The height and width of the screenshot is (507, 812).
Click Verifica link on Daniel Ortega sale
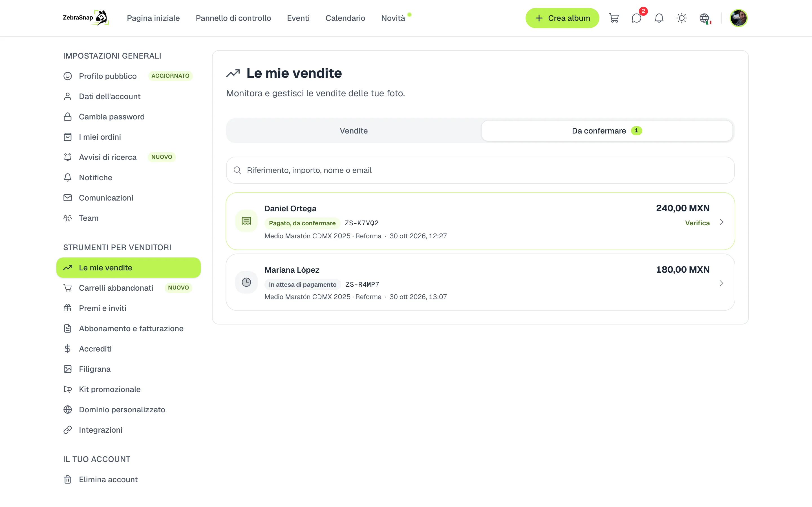pyautogui.click(x=697, y=223)
